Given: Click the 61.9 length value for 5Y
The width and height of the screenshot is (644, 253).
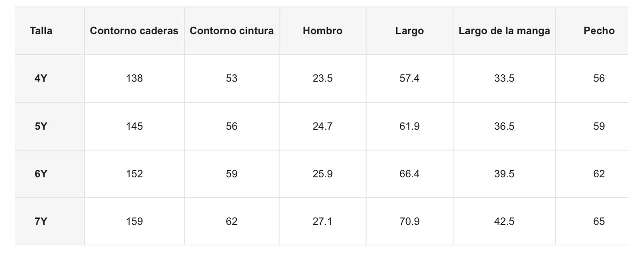Looking at the screenshot, I should click(x=410, y=126).
